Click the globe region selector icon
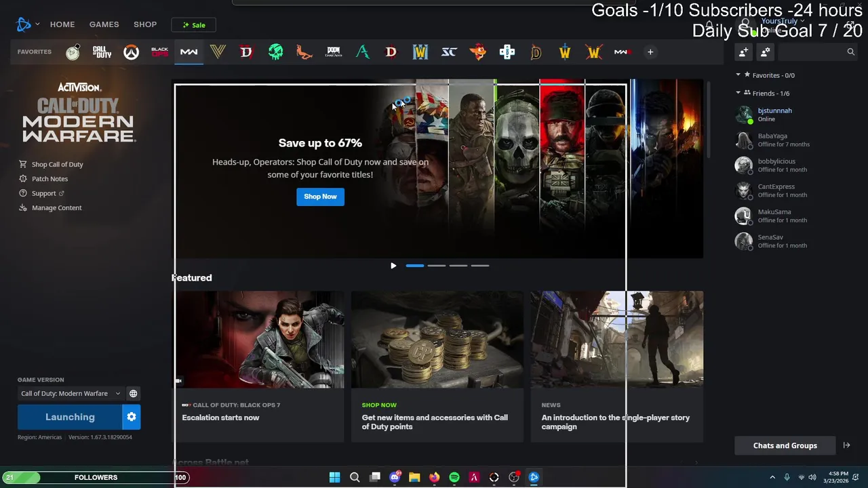The image size is (868, 488). point(133,394)
